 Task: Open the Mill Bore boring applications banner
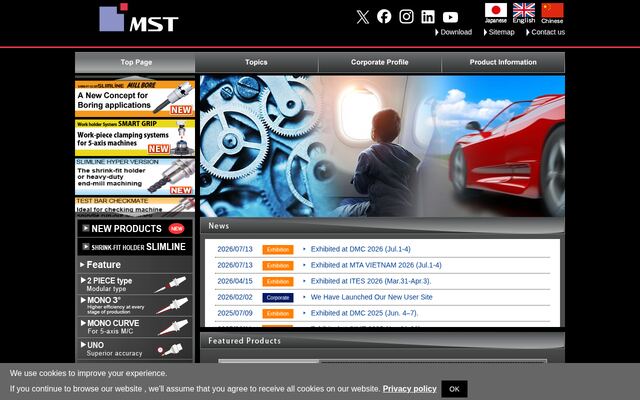point(135,99)
